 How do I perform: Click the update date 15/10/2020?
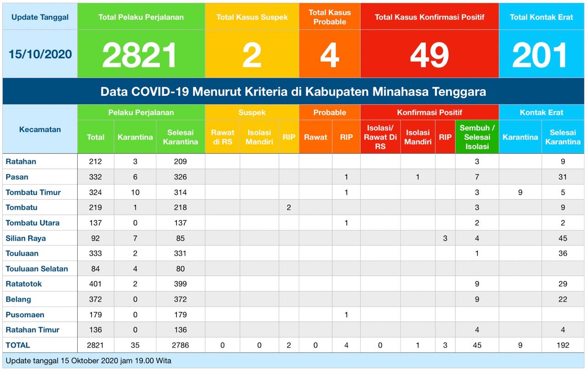coord(40,54)
